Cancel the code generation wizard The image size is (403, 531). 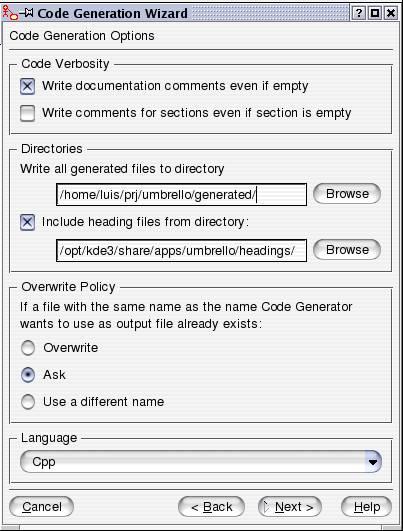[x=42, y=507]
